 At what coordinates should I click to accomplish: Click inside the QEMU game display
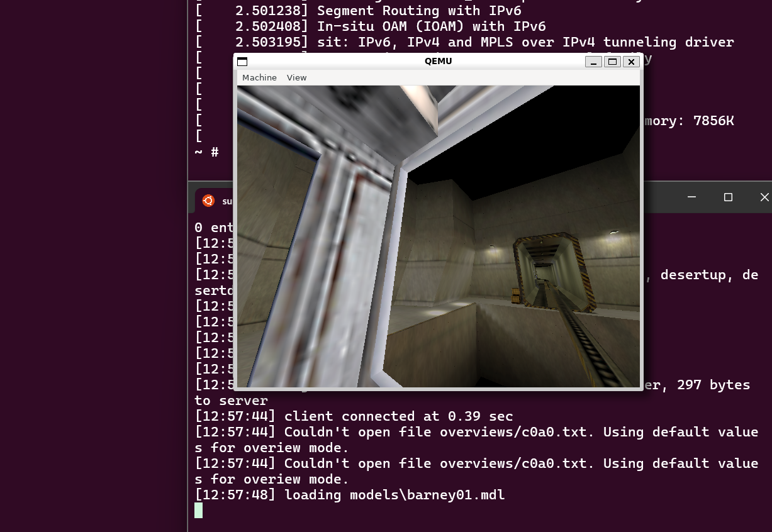click(x=439, y=236)
